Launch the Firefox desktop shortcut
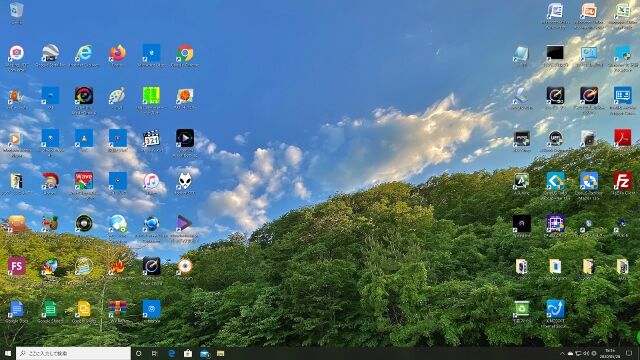Image resolution: width=640 pixels, height=360 pixels. point(118,53)
